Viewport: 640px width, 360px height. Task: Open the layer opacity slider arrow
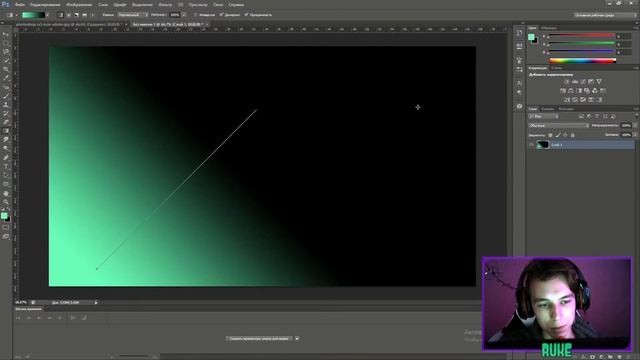pos(635,126)
